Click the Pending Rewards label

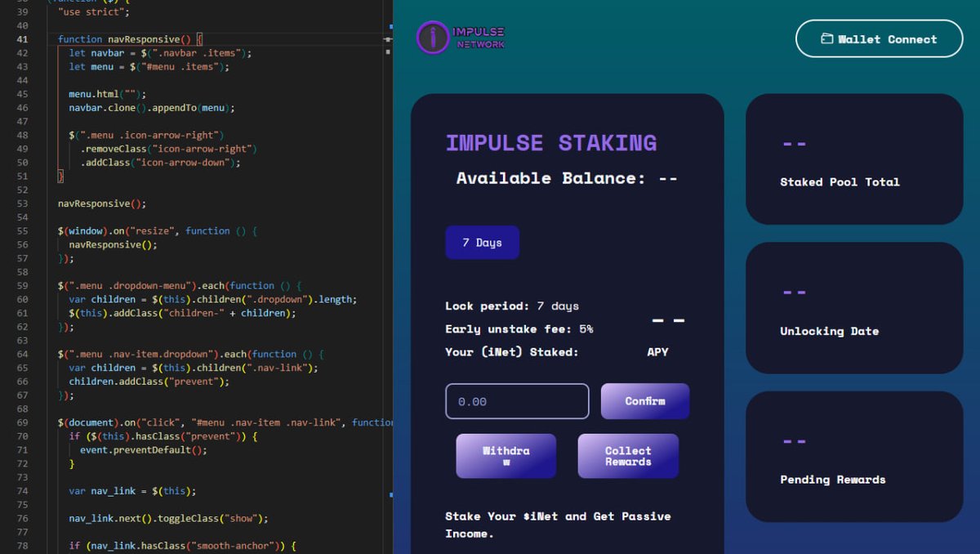point(833,480)
